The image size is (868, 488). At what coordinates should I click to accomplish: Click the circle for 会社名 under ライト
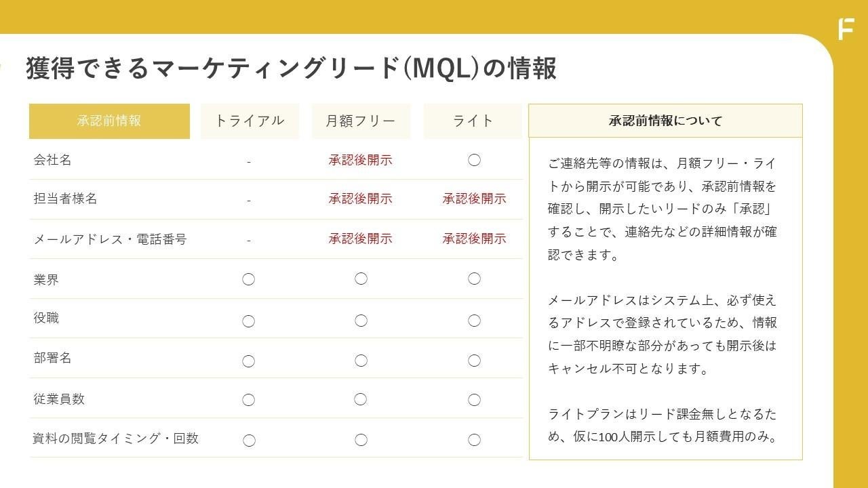[474, 161]
